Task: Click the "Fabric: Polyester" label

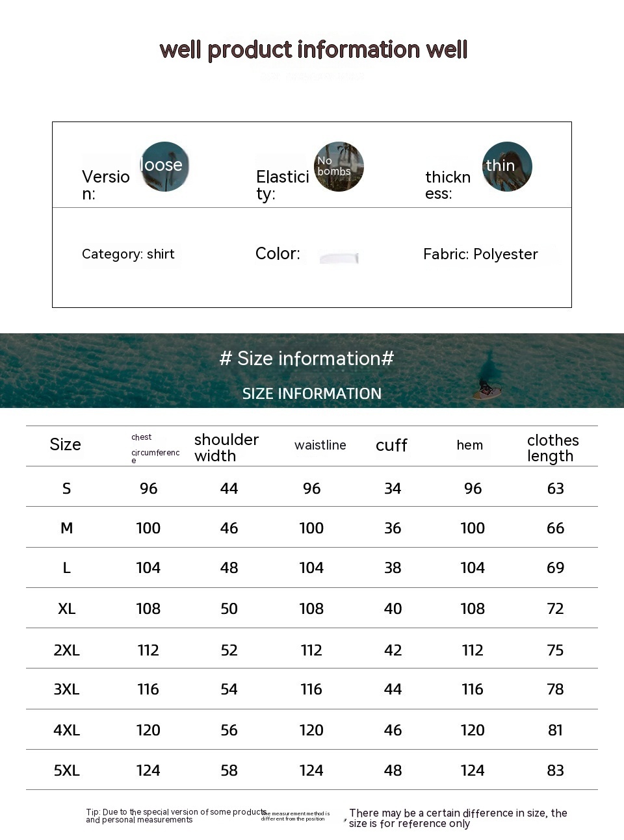Action: click(x=480, y=254)
